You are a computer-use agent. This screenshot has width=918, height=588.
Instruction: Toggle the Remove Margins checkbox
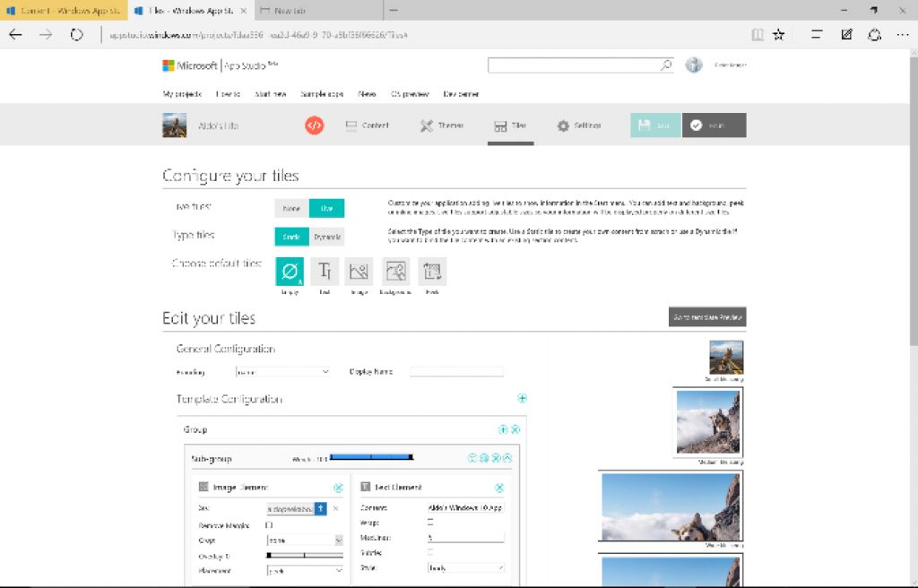tap(270, 524)
